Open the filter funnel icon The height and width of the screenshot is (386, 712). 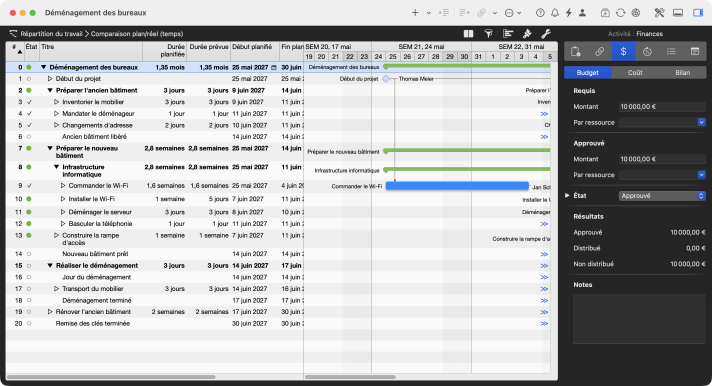point(489,34)
